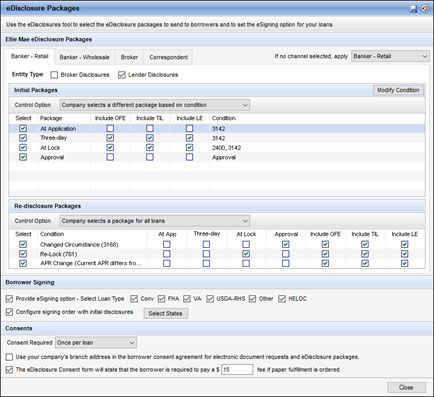The width and height of the screenshot is (434, 397).
Task: Click the 'At Lock' package name
Action: click(50, 148)
